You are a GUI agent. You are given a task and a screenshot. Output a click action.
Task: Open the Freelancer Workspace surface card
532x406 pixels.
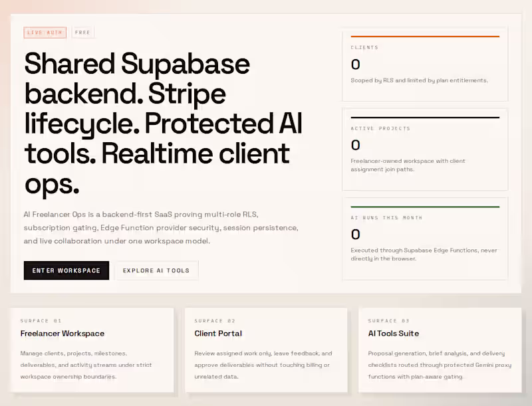92,351
